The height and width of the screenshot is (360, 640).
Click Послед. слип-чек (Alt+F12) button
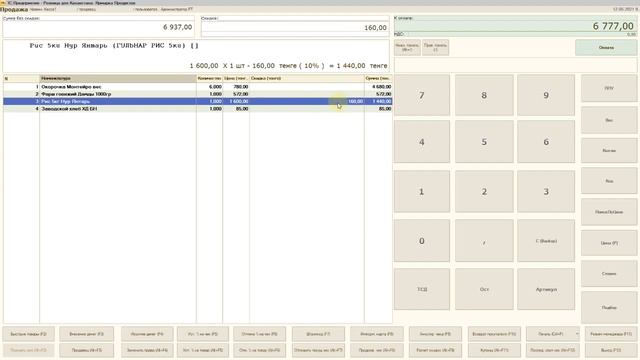tap(552, 350)
